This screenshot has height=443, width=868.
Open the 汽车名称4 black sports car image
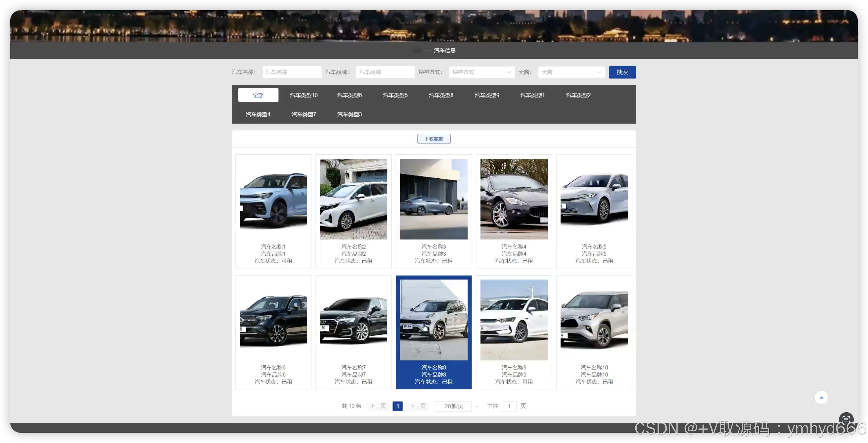(514, 199)
